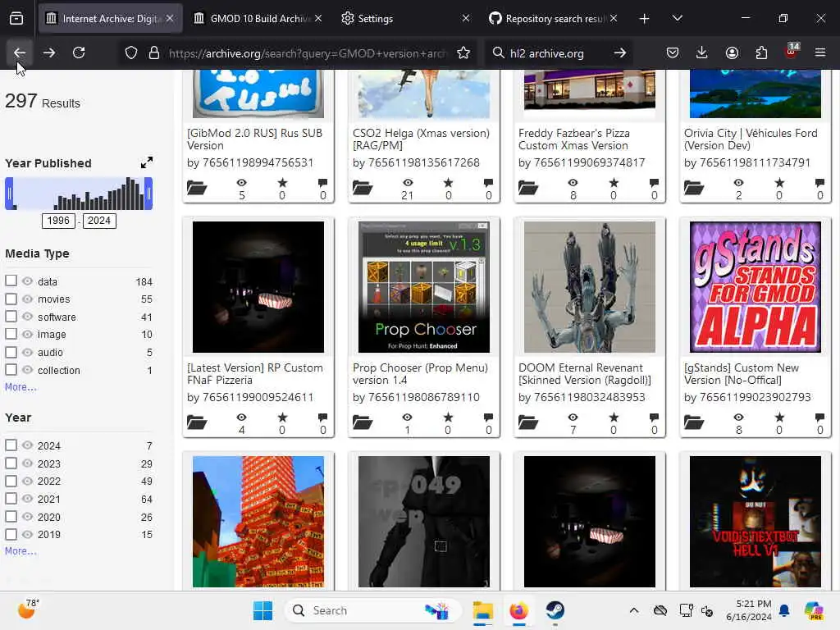Switch to the GMOD 10 Build Archive tab
This screenshot has height=630, width=840.
(254, 18)
